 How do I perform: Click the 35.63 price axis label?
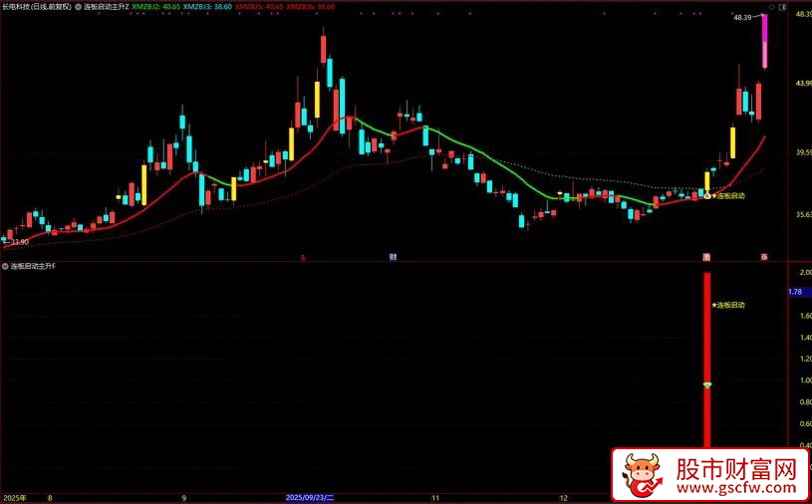(x=803, y=215)
